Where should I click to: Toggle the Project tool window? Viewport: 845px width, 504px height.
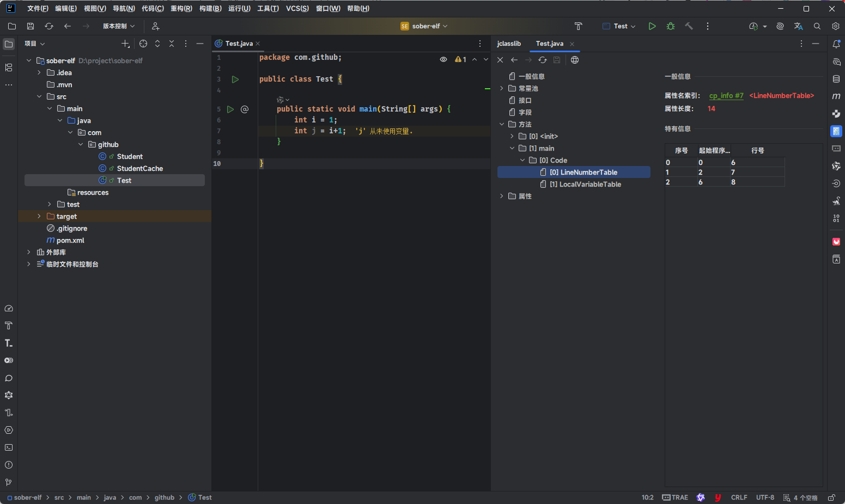tap(9, 44)
